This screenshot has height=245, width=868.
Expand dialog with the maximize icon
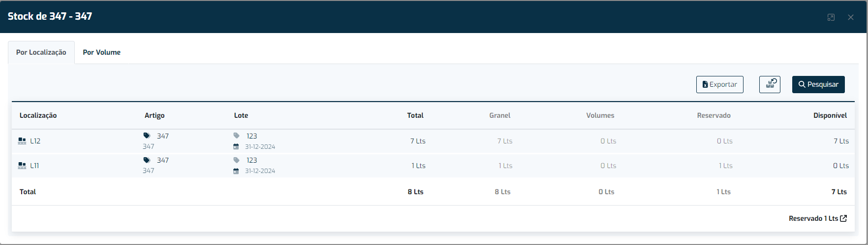click(831, 17)
